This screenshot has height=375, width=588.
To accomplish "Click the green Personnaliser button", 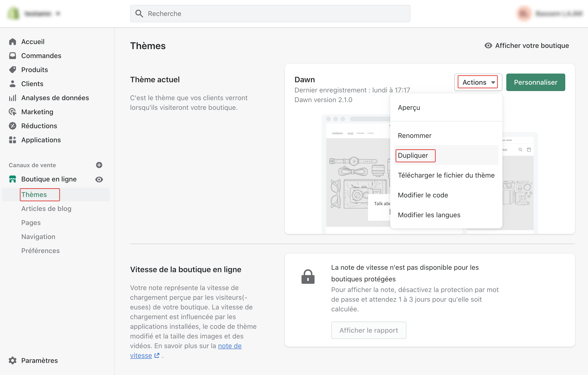I will (x=536, y=82).
